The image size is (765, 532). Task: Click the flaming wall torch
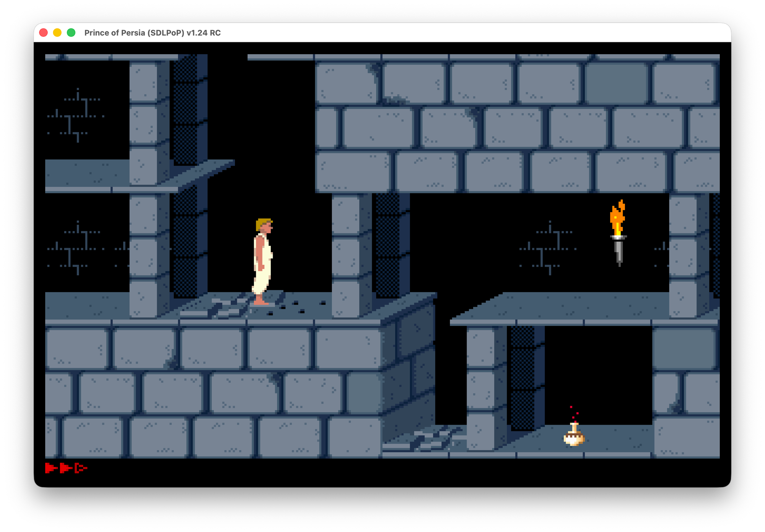(x=618, y=232)
